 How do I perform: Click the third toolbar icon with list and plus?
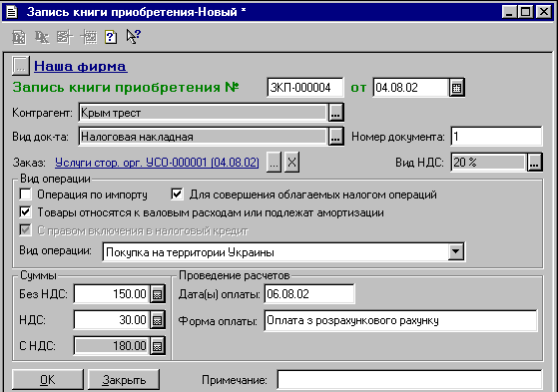[65, 37]
